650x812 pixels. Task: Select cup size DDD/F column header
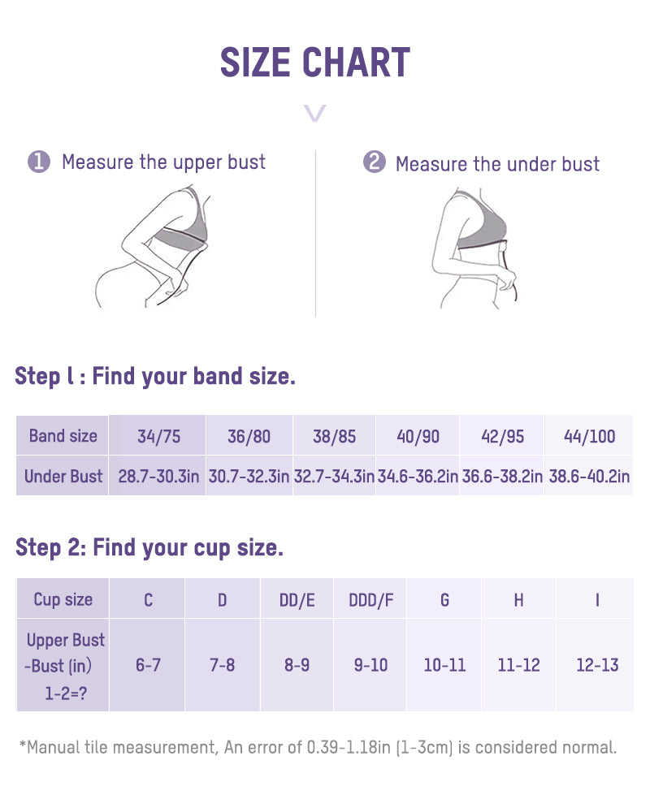371,600
